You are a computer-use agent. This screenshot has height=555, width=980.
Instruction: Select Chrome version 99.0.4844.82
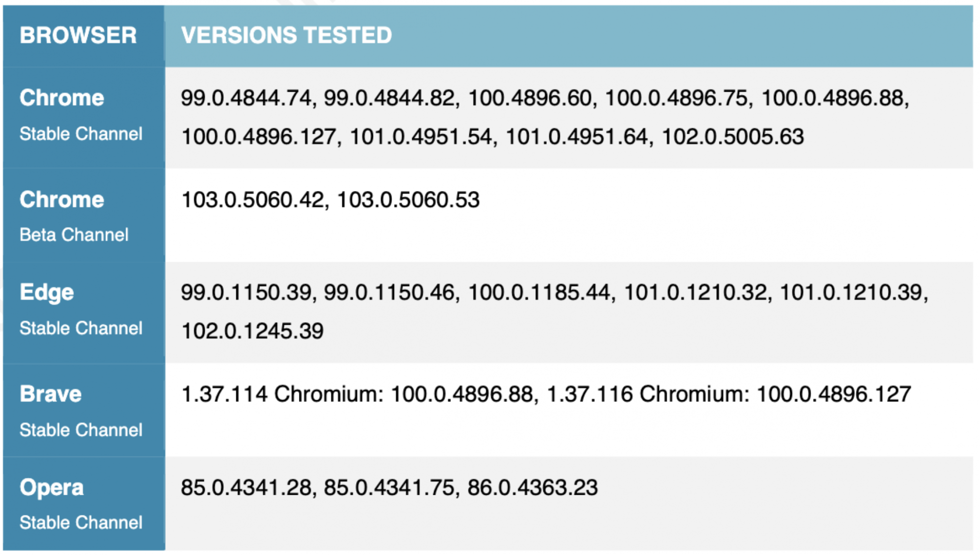click(x=390, y=98)
